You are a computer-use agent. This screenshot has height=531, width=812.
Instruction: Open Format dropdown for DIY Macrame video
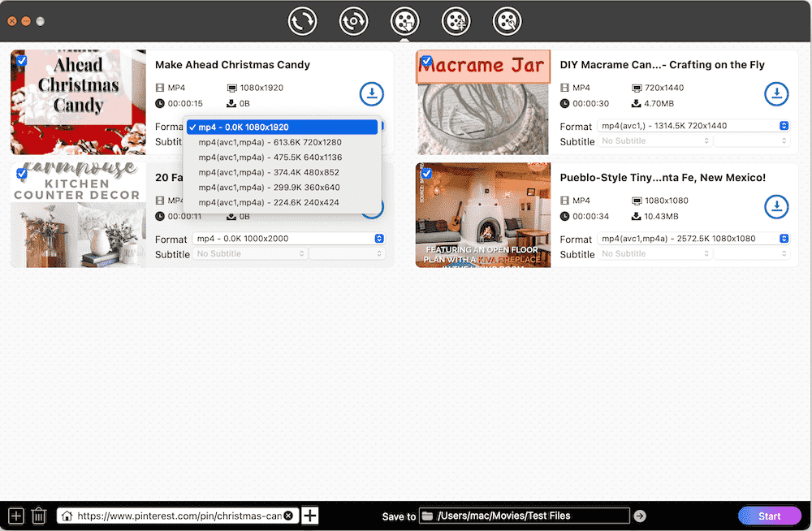[x=693, y=126]
